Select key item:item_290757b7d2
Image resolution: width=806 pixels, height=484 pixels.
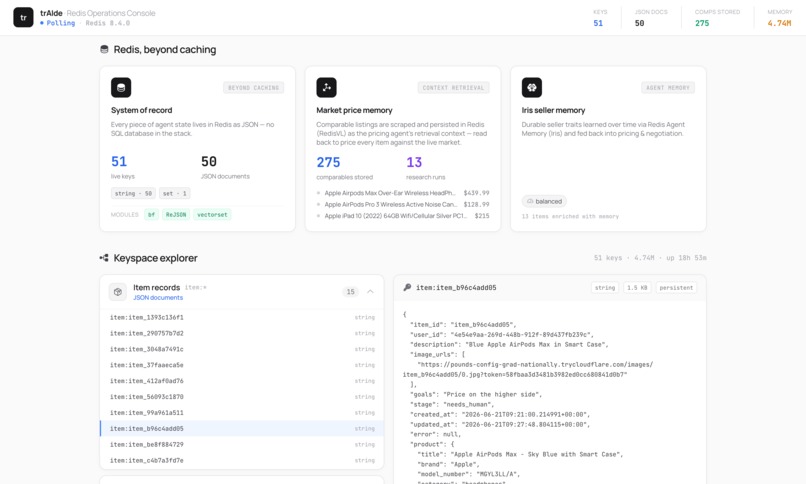point(242,333)
